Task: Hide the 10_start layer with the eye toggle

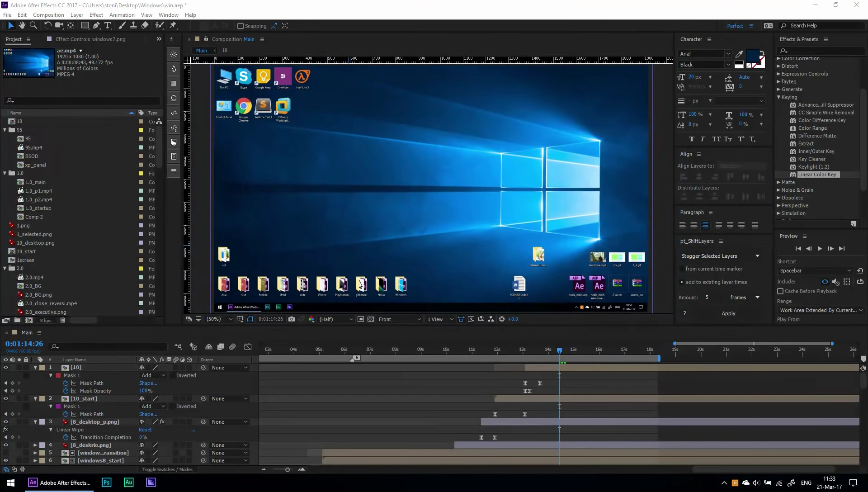Action: pyautogui.click(x=6, y=399)
